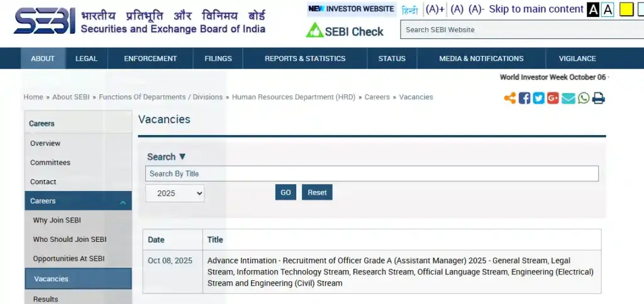Open the year 2025 dropdown
The image size is (644, 304).
(175, 193)
